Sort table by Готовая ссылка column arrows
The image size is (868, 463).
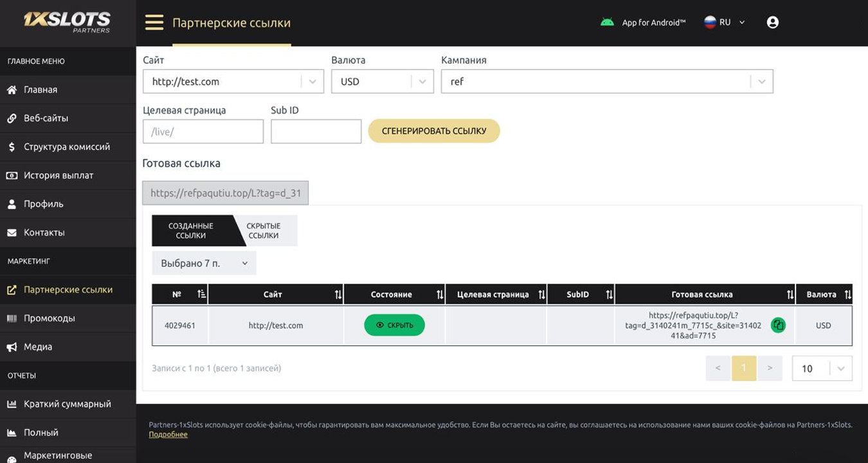pos(790,294)
